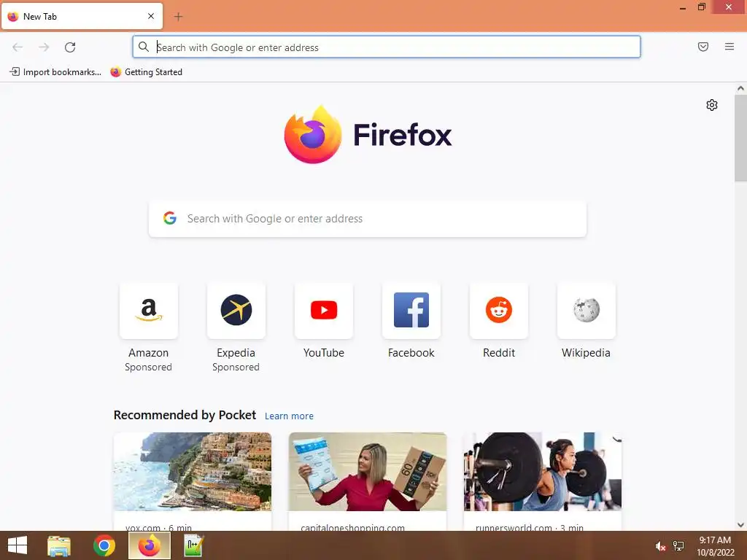The width and height of the screenshot is (747, 560).
Task: Click the page's Google search box
Action: click(x=368, y=219)
